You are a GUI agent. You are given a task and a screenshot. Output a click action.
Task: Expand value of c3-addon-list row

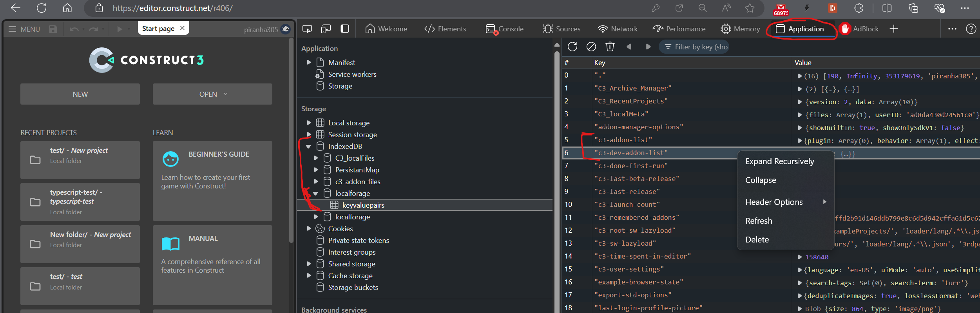pyautogui.click(x=800, y=141)
